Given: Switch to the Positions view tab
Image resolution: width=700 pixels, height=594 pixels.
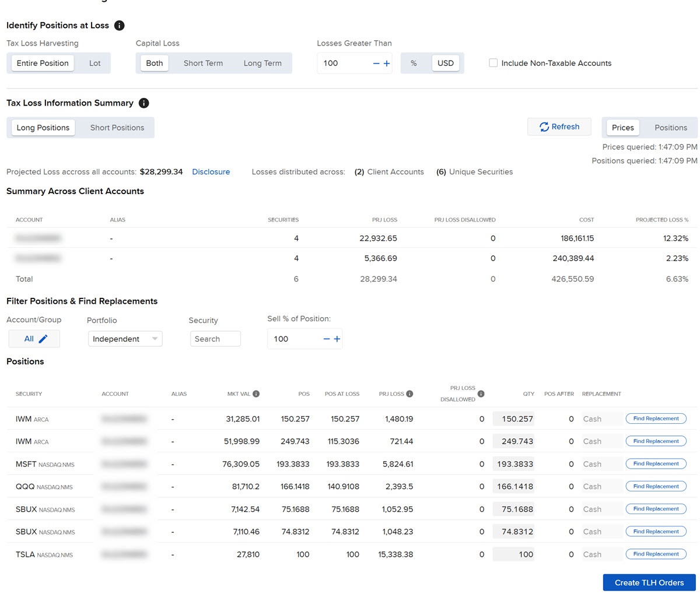Looking at the screenshot, I should (670, 128).
